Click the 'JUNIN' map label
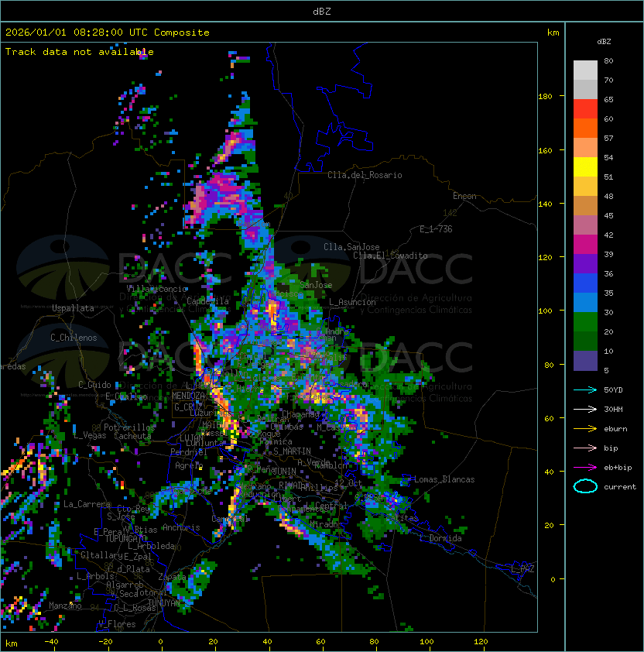This screenshot has height=652, width=644. tap(285, 471)
